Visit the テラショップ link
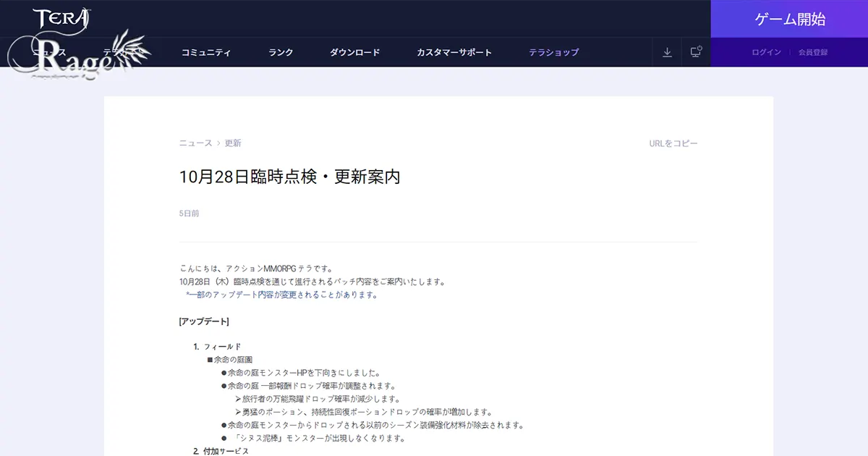Screen dimensions: 868x456 554,52
